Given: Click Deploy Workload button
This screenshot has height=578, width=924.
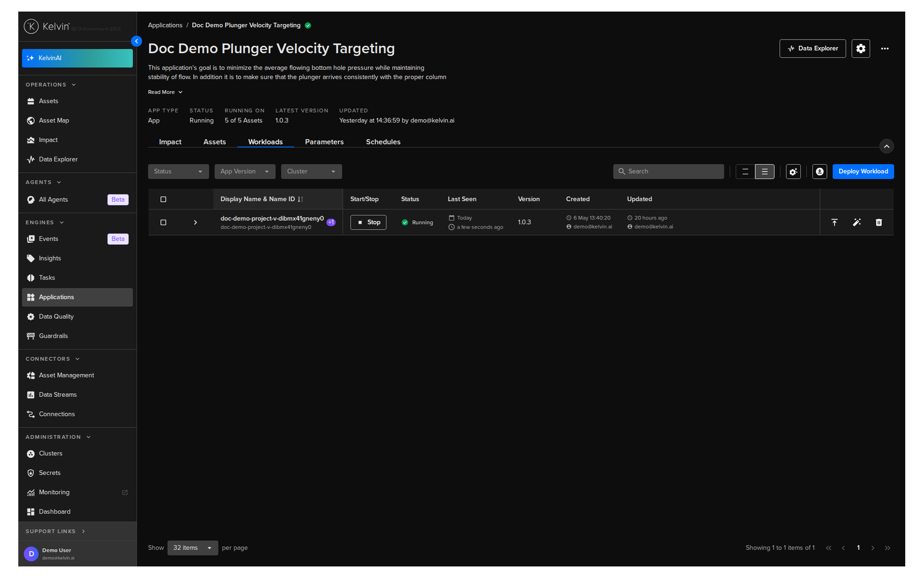Looking at the screenshot, I should click(x=863, y=171).
